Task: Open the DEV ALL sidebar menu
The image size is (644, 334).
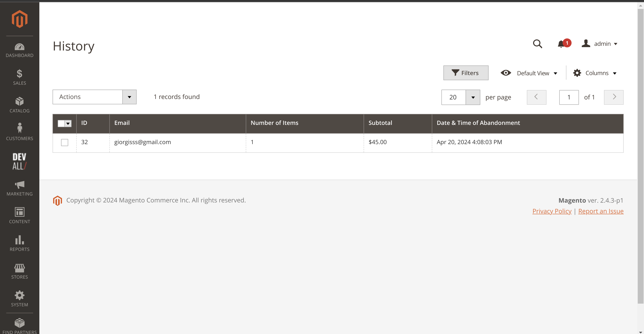Action: click(x=19, y=161)
